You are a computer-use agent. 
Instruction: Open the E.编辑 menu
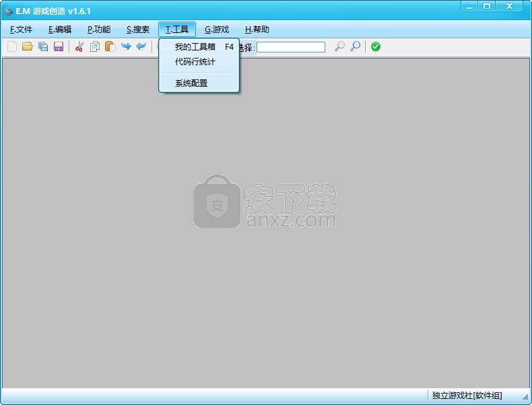point(60,30)
